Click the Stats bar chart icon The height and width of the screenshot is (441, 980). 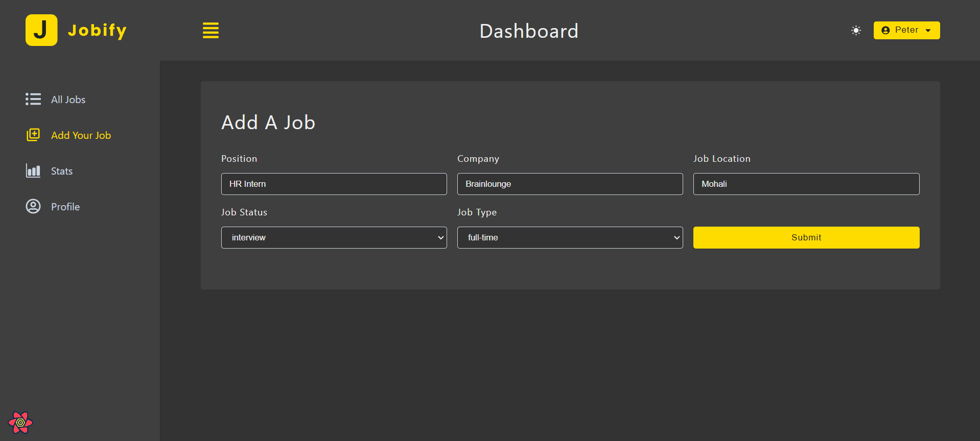(33, 170)
